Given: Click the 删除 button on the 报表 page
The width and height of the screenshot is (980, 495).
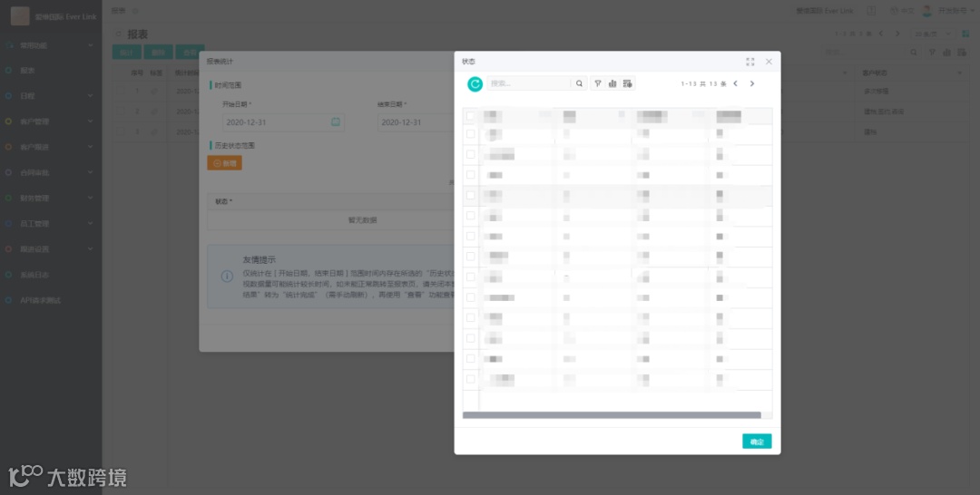Looking at the screenshot, I should 158,53.
